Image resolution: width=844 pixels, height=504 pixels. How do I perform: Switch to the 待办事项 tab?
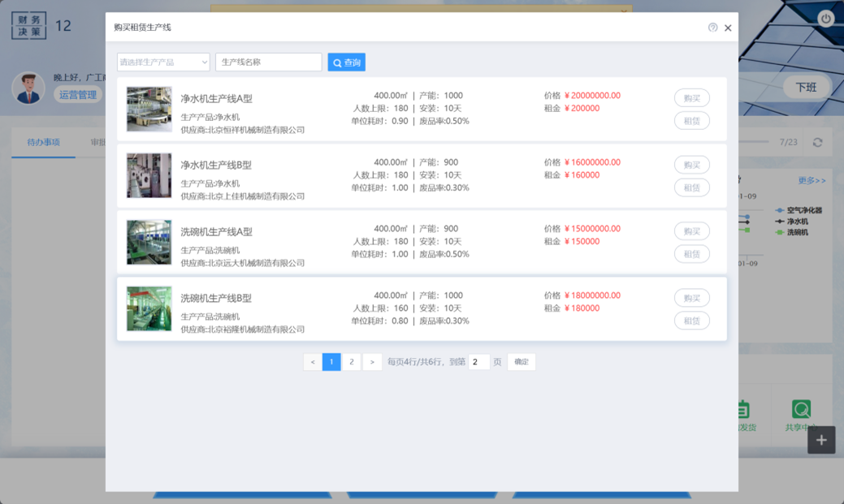click(x=44, y=142)
